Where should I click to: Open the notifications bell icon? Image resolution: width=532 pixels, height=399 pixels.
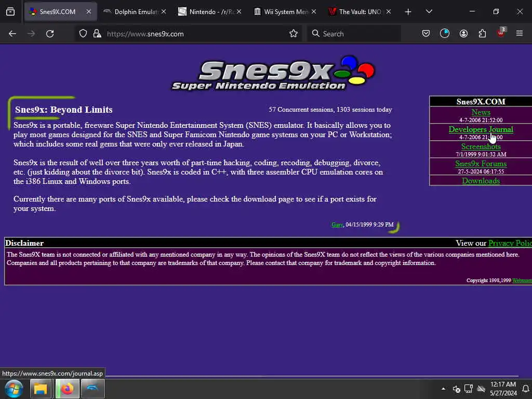point(526,389)
